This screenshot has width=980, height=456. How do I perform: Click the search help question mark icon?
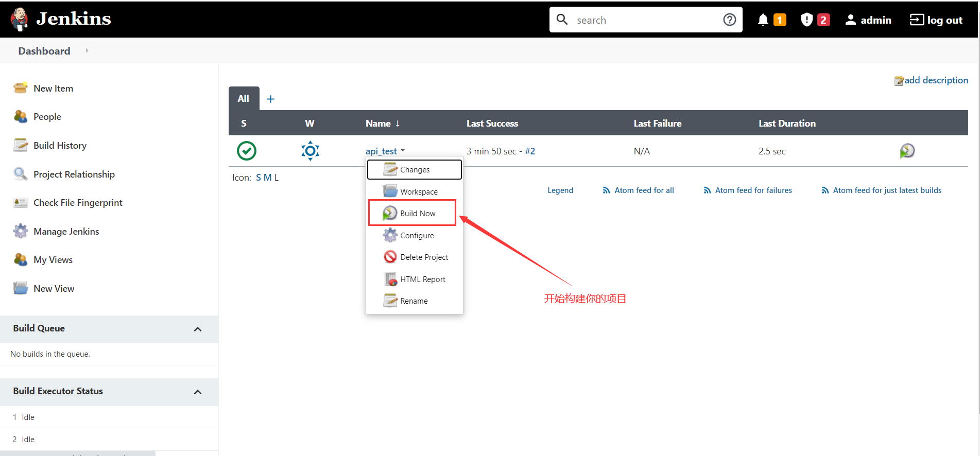tap(729, 20)
